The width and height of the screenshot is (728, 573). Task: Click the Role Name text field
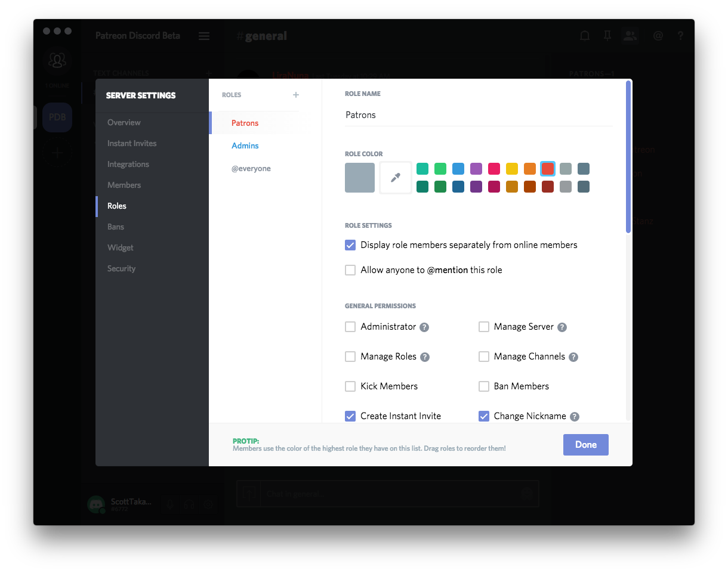coord(479,115)
